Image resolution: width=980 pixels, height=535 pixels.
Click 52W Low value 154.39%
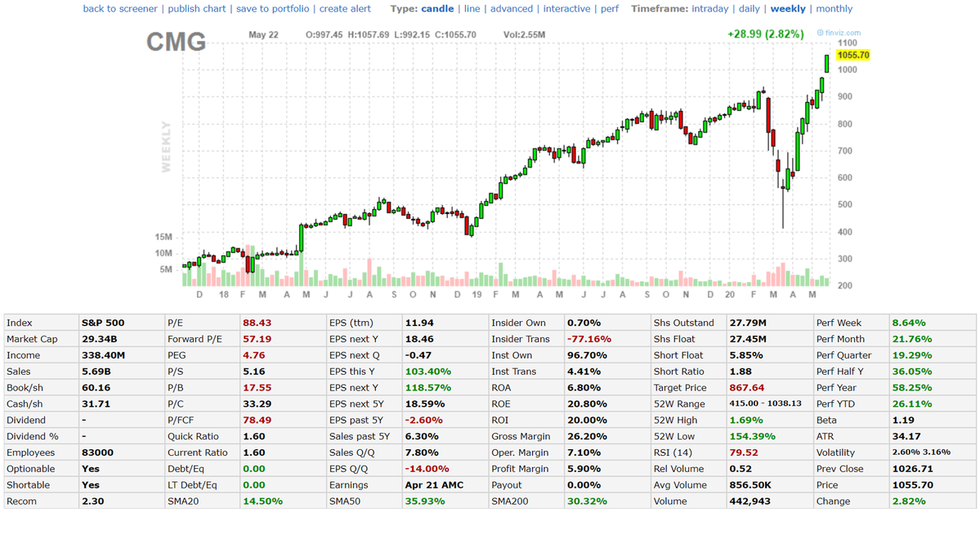pyautogui.click(x=753, y=436)
